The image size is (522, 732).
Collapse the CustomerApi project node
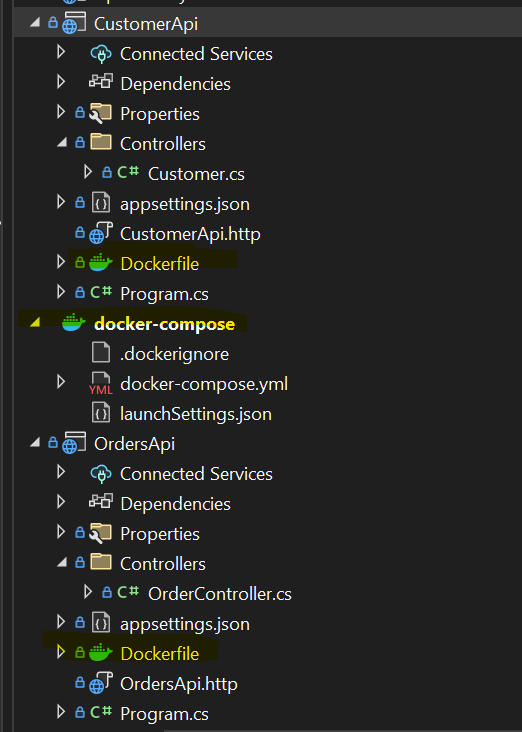coord(35,22)
